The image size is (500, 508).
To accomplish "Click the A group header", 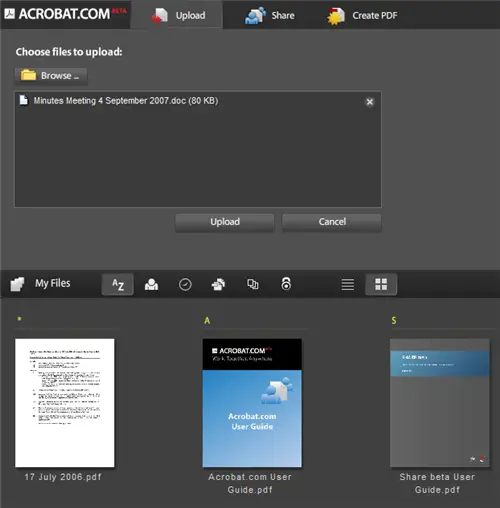I will [x=207, y=321].
